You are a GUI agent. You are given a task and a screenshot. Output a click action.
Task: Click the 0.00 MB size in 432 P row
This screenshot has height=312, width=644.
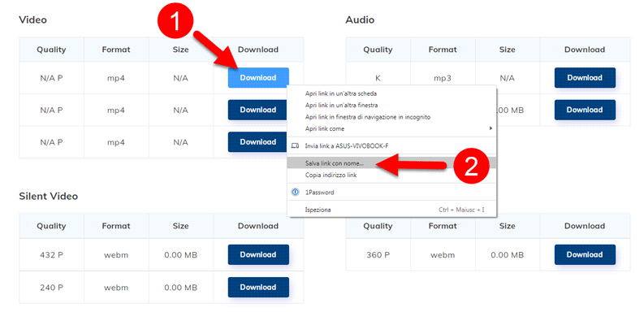point(181,255)
